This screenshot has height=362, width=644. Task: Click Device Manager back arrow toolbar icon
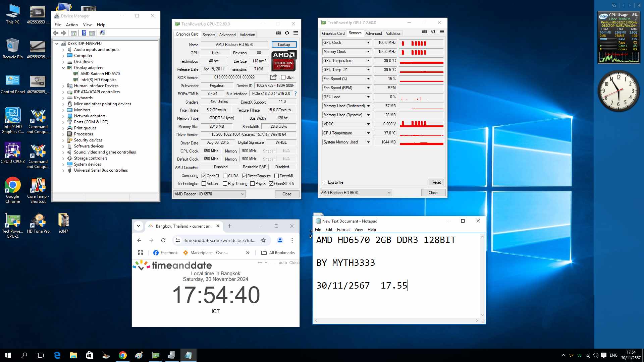pos(56,33)
